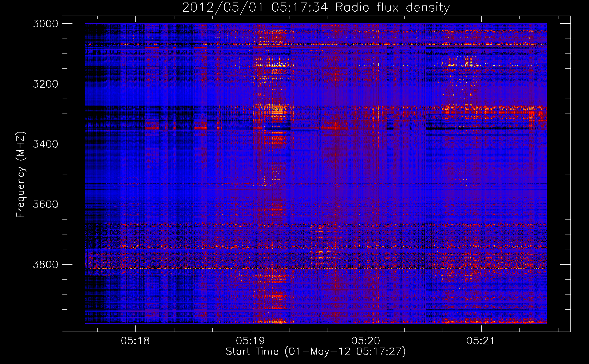Viewport: 589px width, 364px height.
Task: Click the 05:20 time tick label
Action: click(365, 341)
